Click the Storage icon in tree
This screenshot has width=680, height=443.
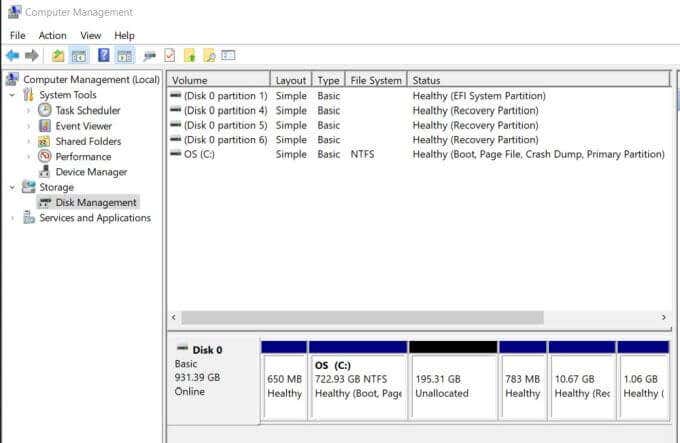(x=29, y=187)
